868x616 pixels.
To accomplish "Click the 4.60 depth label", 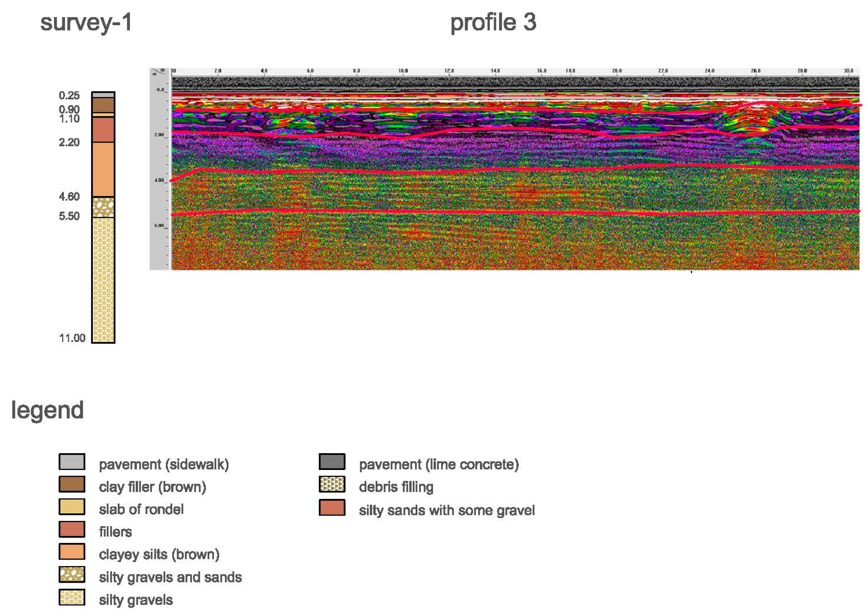I will (x=69, y=196).
